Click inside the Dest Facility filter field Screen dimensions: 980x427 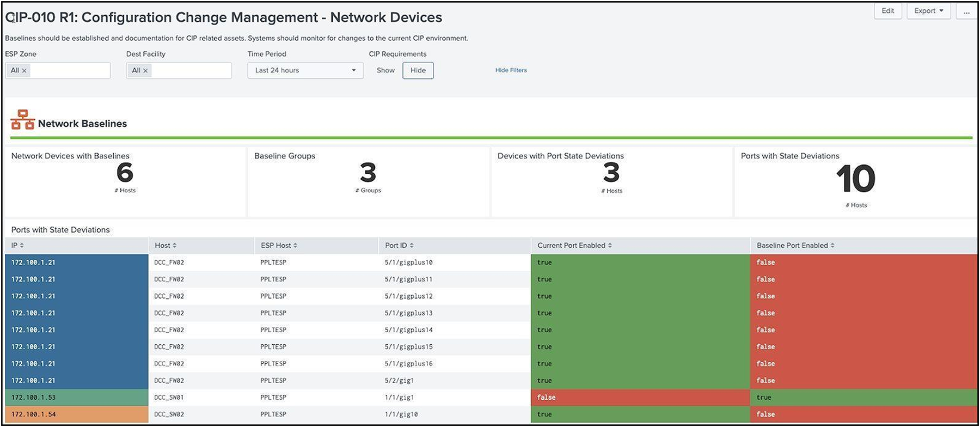[179, 70]
